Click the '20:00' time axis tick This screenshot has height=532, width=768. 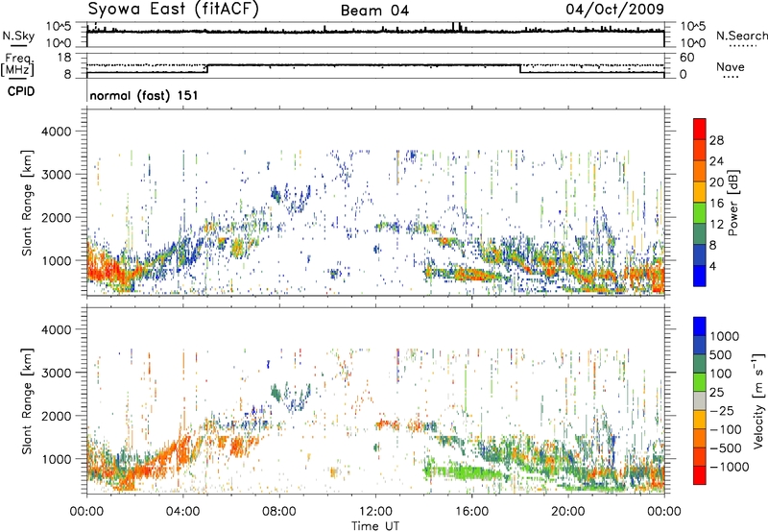click(567, 512)
